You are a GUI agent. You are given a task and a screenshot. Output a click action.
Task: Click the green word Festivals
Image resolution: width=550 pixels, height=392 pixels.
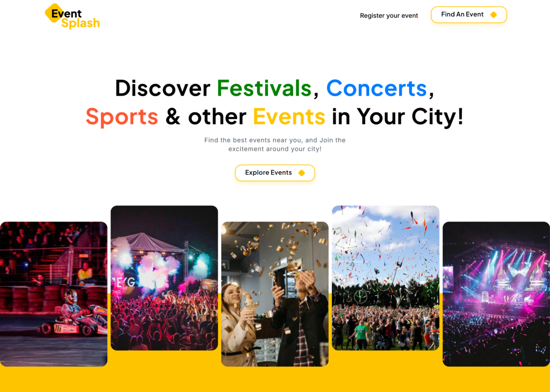coord(264,88)
